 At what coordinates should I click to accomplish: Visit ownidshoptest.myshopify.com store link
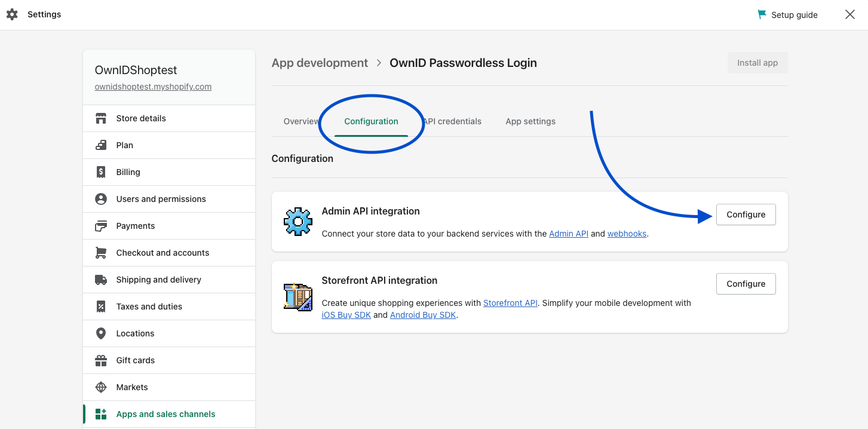(153, 86)
